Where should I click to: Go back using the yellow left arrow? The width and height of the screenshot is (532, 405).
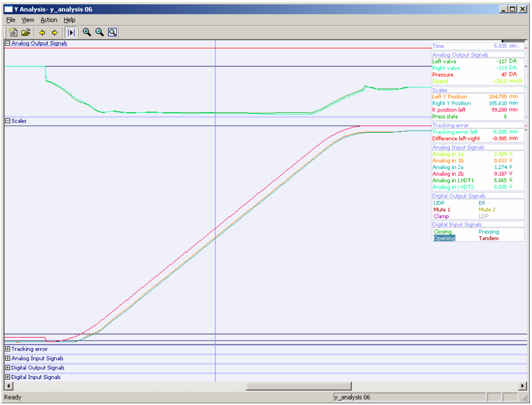pos(42,32)
